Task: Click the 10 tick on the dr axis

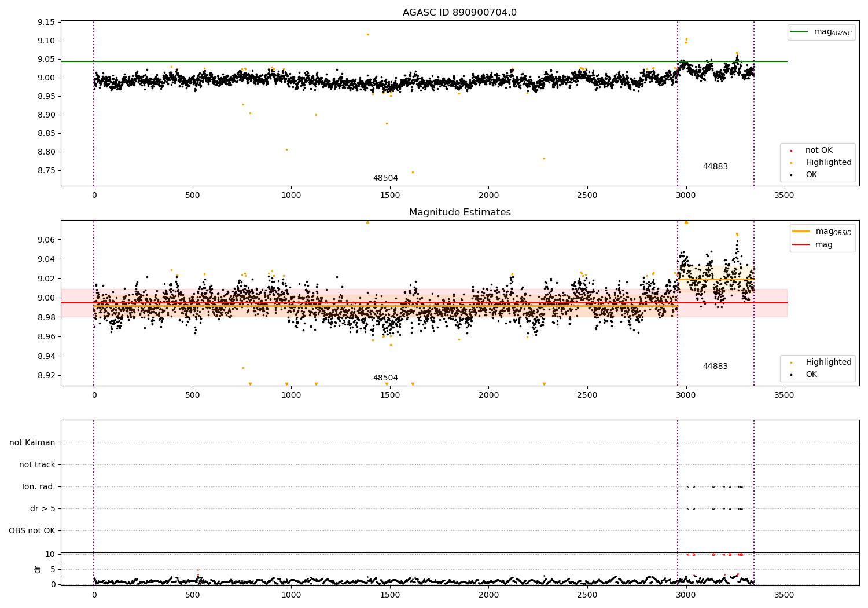Action: coord(50,555)
